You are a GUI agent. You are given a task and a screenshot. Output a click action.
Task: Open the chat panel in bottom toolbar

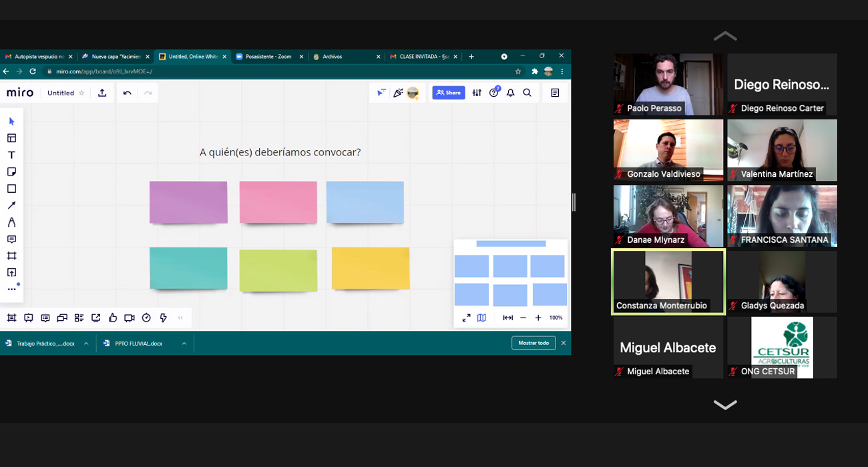click(x=62, y=318)
